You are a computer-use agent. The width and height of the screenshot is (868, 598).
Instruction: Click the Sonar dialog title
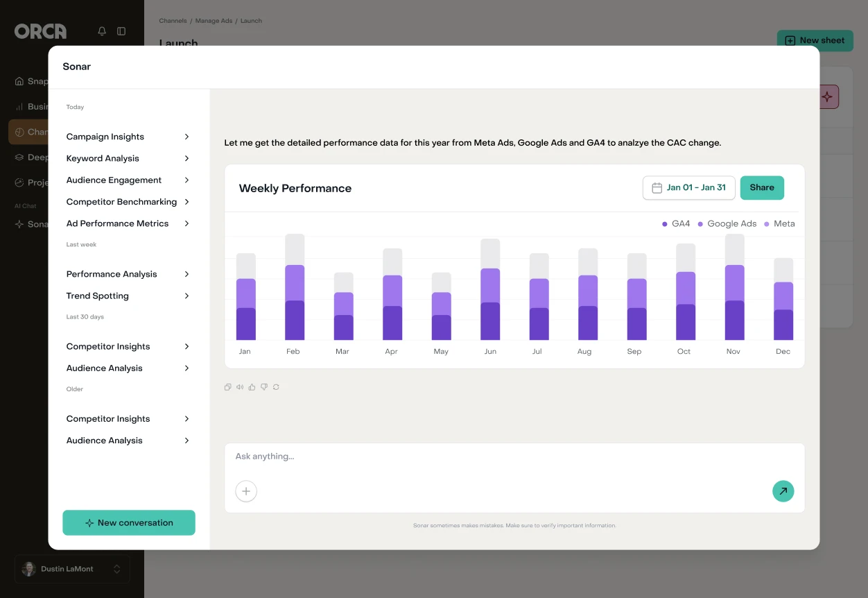tap(77, 67)
